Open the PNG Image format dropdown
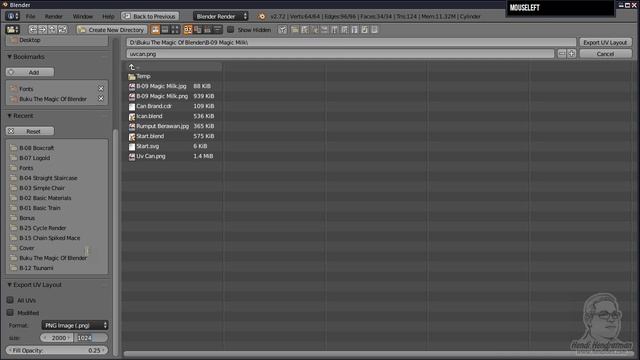This screenshot has height=360, width=640. (75, 325)
